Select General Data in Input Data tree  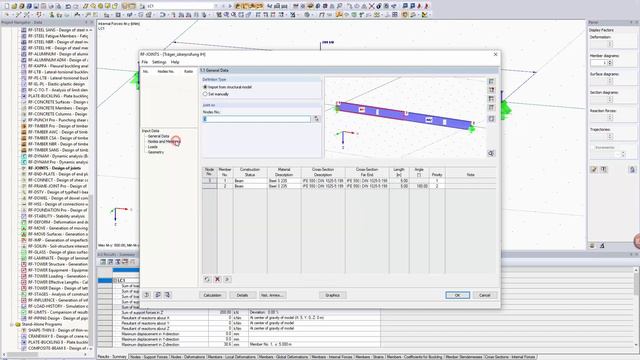[x=158, y=136]
